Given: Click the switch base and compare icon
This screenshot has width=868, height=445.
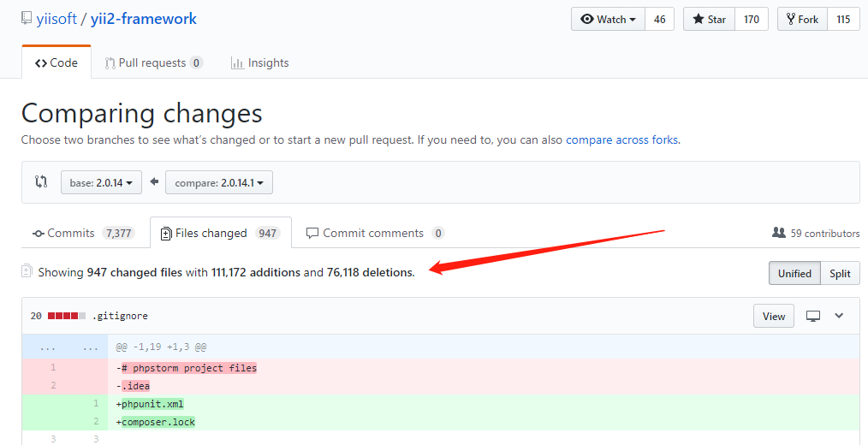Looking at the screenshot, I should [x=42, y=181].
